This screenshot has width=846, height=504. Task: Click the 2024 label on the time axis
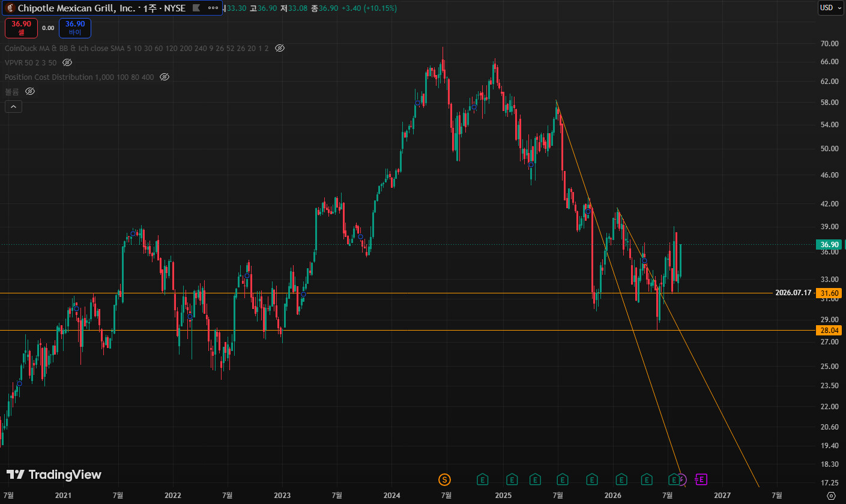pyautogui.click(x=391, y=496)
